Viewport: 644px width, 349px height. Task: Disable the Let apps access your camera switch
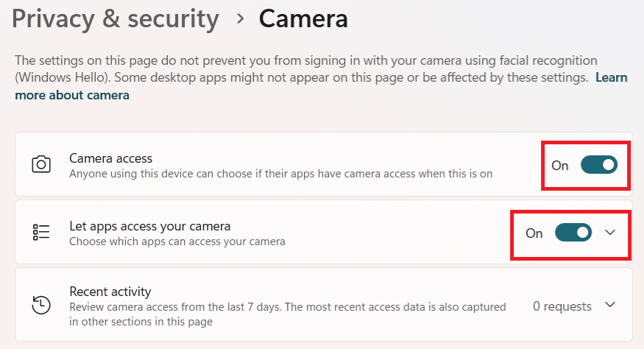point(573,233)
